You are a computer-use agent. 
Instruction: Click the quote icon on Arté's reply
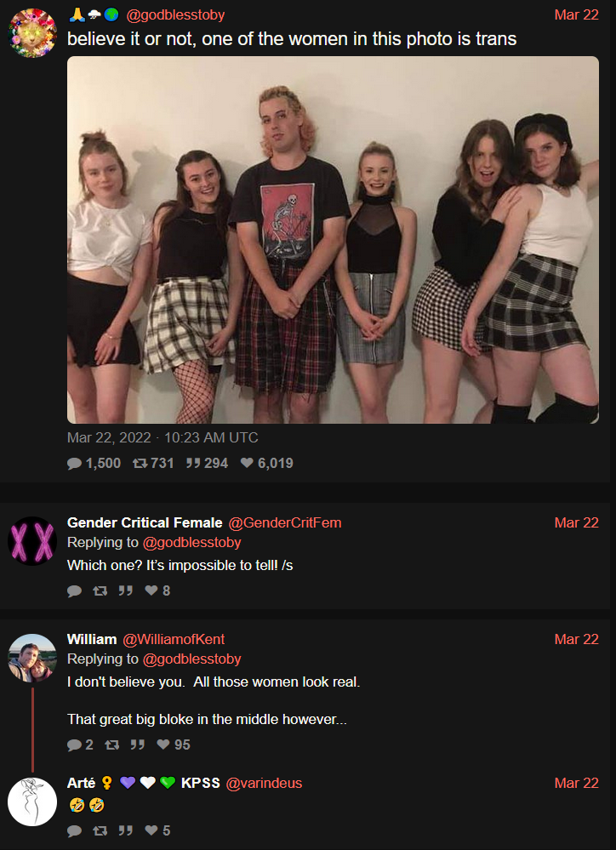click(x=125, y=830)
